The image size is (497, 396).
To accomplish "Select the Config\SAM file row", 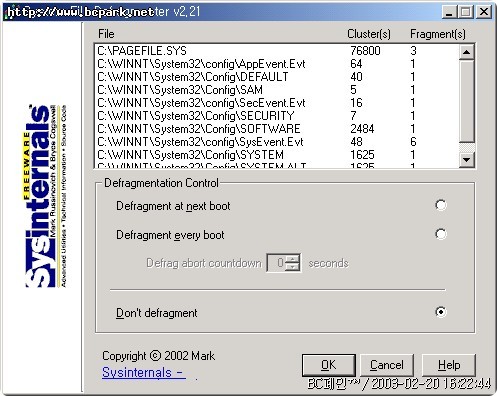I will coord(277,90).
